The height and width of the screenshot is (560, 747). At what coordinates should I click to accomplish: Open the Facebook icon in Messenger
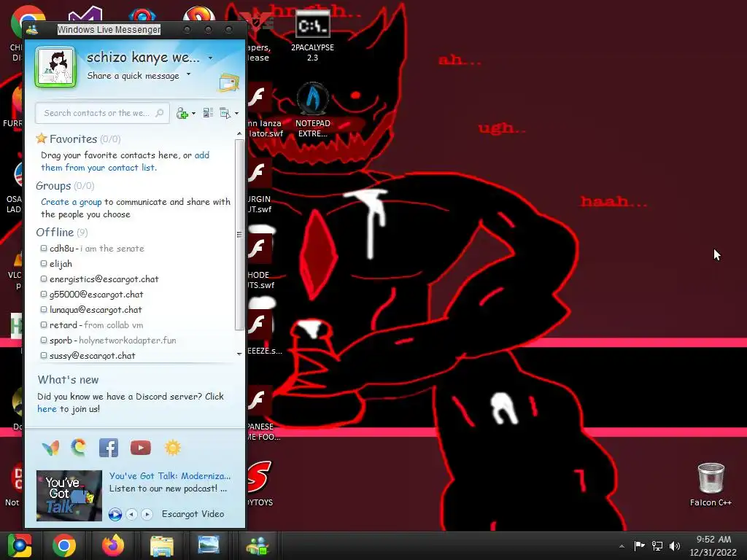coord(109,448)
